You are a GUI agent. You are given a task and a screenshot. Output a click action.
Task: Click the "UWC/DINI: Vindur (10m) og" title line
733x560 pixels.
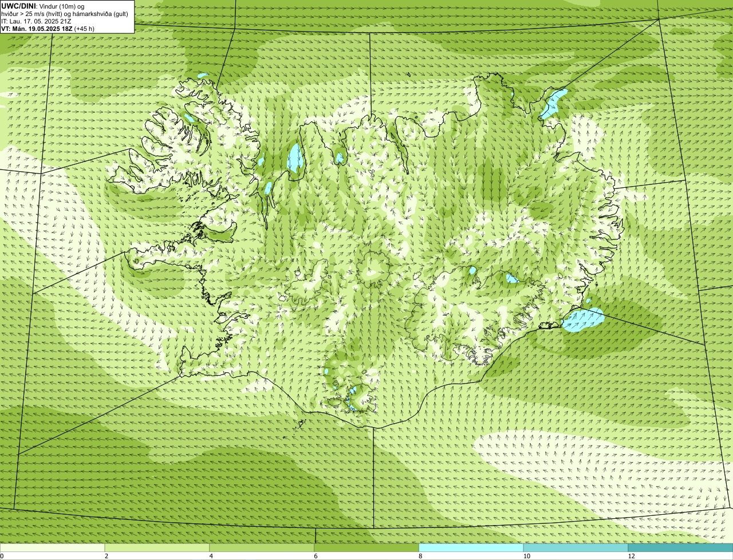tap(43, 6)
